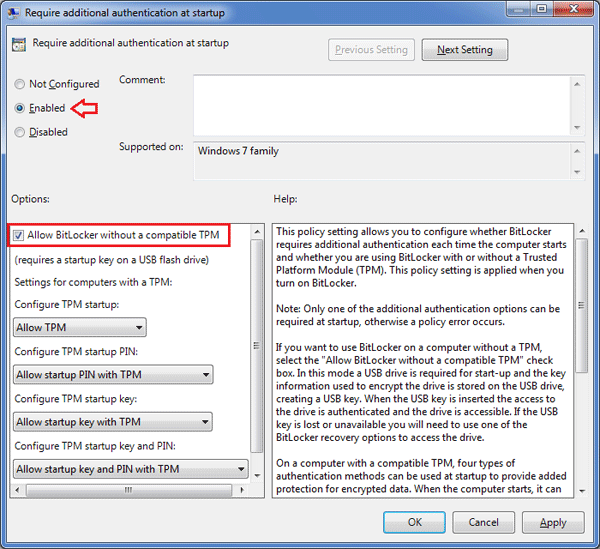
Task: Toggle Allow BitLocker without a compatible TPM
Action: pyautogui.click(x=20, y=235)
